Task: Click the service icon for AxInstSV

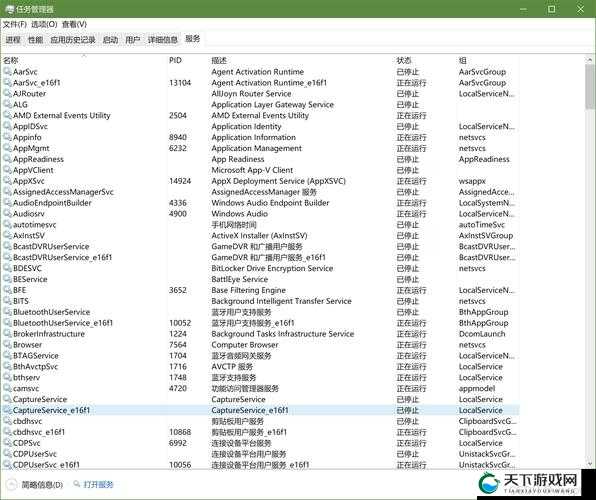Action: pyautogui.click(x=7, y=235)
